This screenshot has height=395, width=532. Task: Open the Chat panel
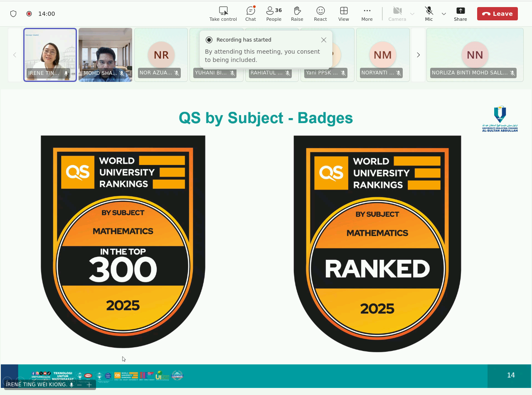click(251, 14)
